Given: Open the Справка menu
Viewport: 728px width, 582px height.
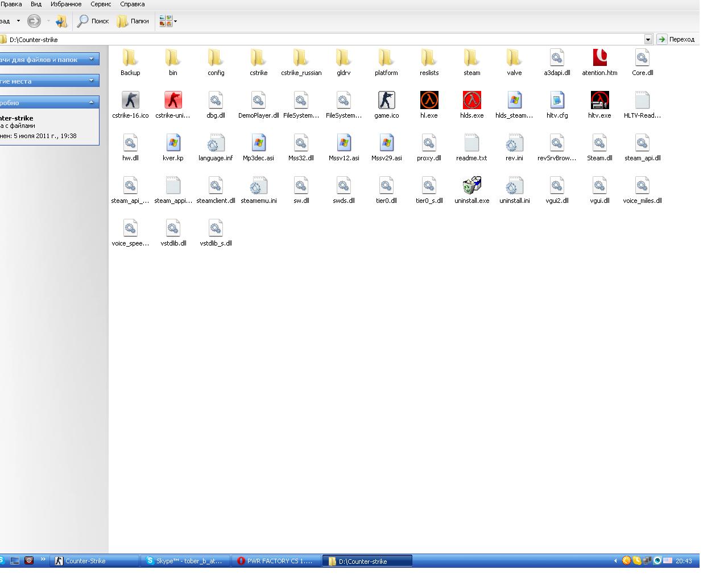Looking at the screenshot, I should point(133,4).
